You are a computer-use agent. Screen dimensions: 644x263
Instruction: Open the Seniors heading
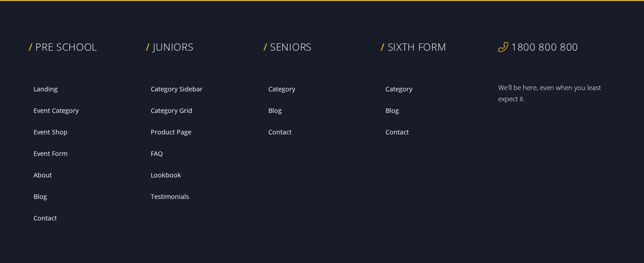coord(291,47)
